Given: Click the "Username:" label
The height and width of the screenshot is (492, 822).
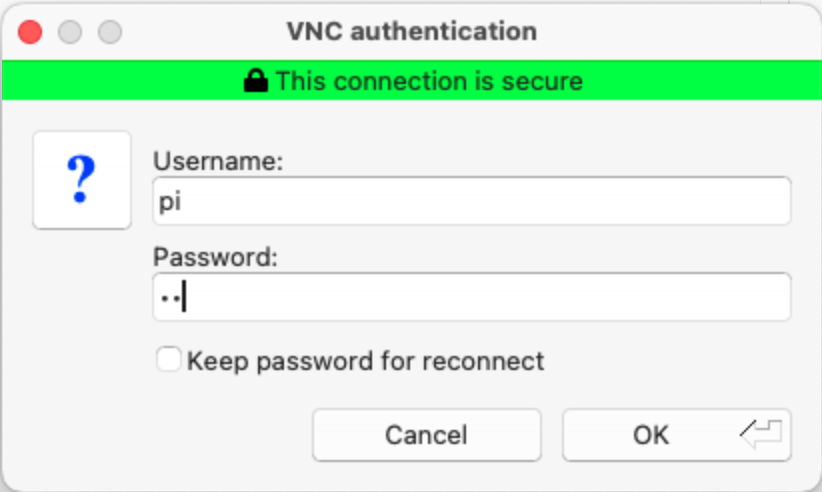Looking at the screenshot, I should [x=218, y=161].
